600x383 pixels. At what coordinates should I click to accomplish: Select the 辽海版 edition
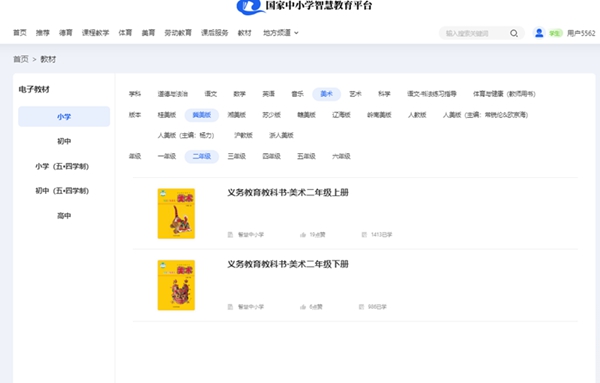point(341,115)
